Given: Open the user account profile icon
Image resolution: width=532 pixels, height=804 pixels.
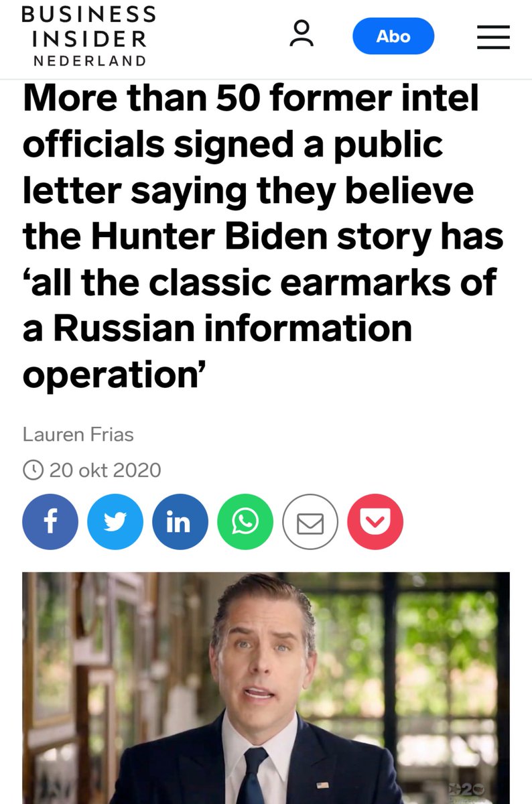Looking at the screenshot, I should (302, 35).
